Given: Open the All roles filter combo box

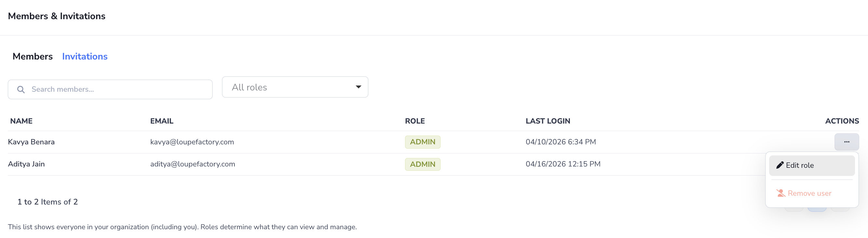Looking at the screenshot, I should [295, 87].
